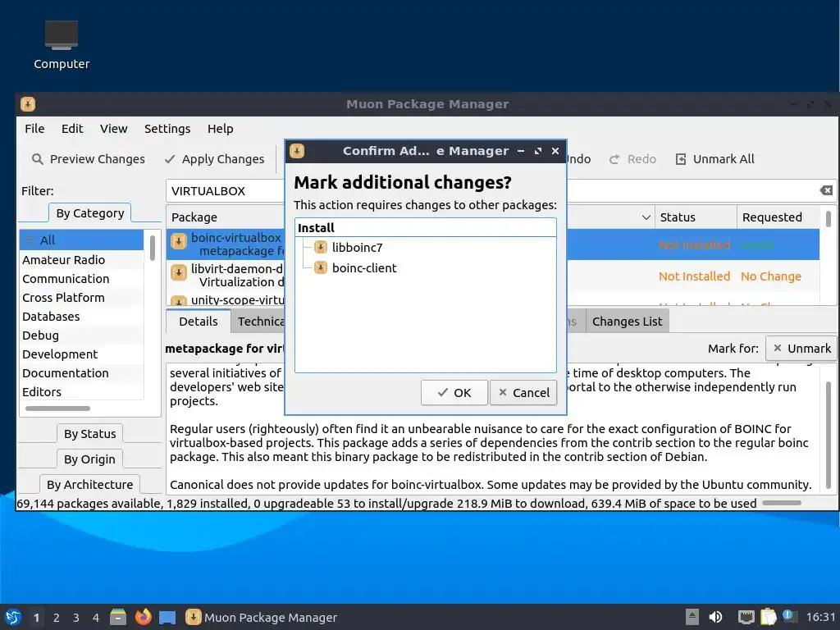The image size is (840, 630).
Task: Select the By Architecture filter tab
Action: 90,484
